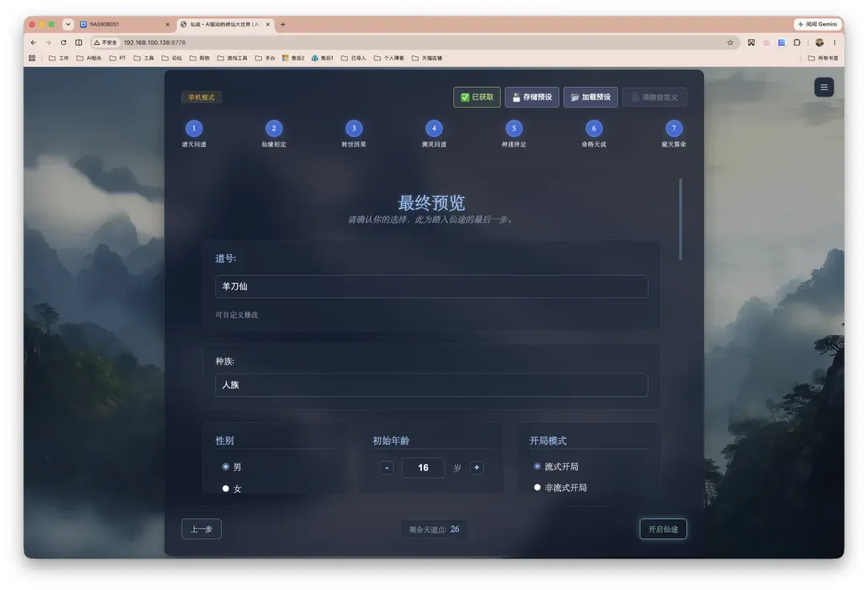This screenshot has height=590, width=868.
Task: Click the pink extension icon in the toolbar
Action: click(x=766, y=43)
